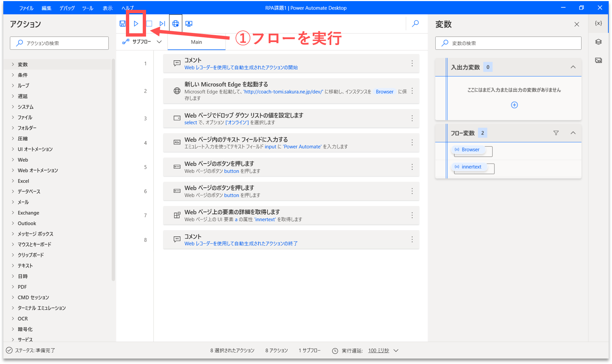Screen dimensions: 612x364
Task: Open the 実行遅延 delay dropdown
Action: (396, 350)
